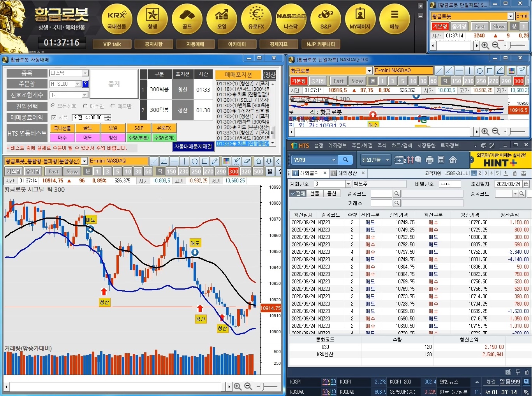Select the angle line tool in main chart
This screenshot has width=532, height=396.
[x=164, y=161]
